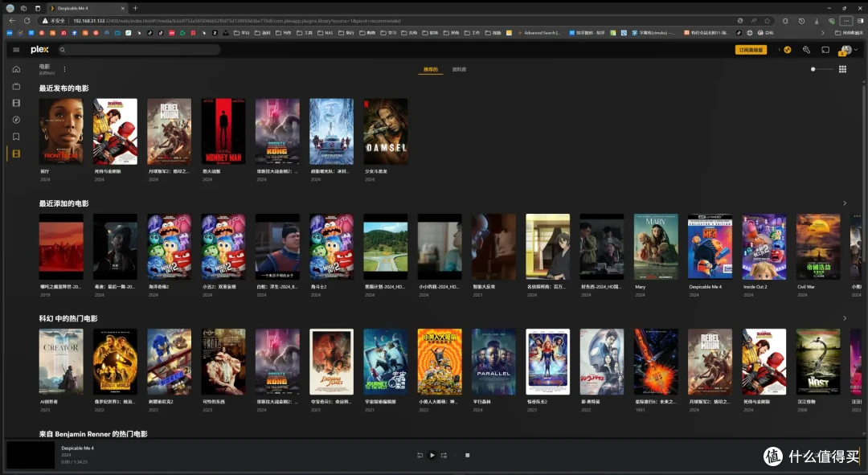This screenshot has width=868, height=475.
Task: Open the user account avatar menu
Action: pyautogui.click(x=846, y=51)
